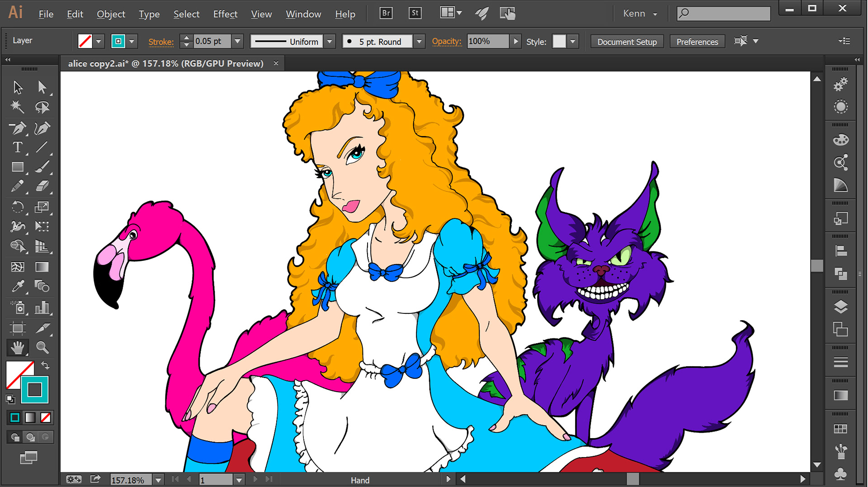
Task: Open the Layers panel icon
Action: pos(840,307)
